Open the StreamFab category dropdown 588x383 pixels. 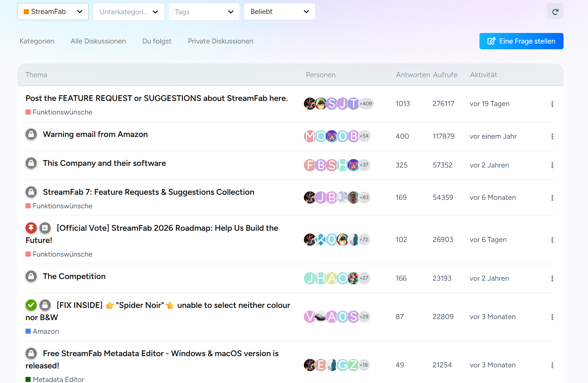pyautogui.click(x=53, y=12)
